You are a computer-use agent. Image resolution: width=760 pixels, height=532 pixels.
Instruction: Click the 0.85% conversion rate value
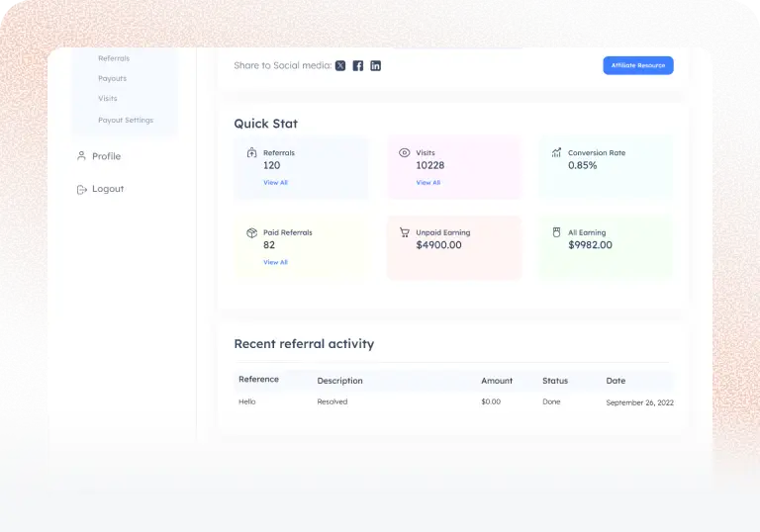coord(583,165)
